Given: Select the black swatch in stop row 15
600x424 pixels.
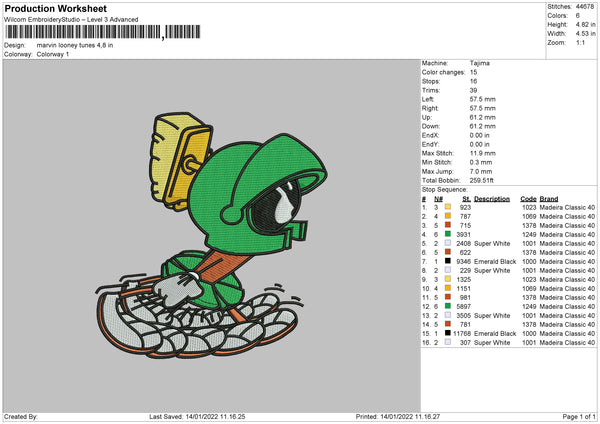Looking at the screenshot, I should [x=447, y=333].
